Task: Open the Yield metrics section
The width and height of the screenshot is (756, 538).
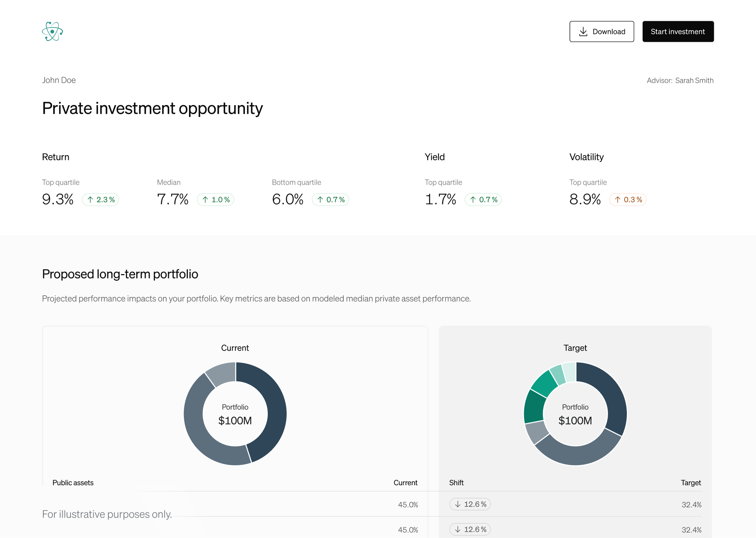Action: [x=434, y=157]
